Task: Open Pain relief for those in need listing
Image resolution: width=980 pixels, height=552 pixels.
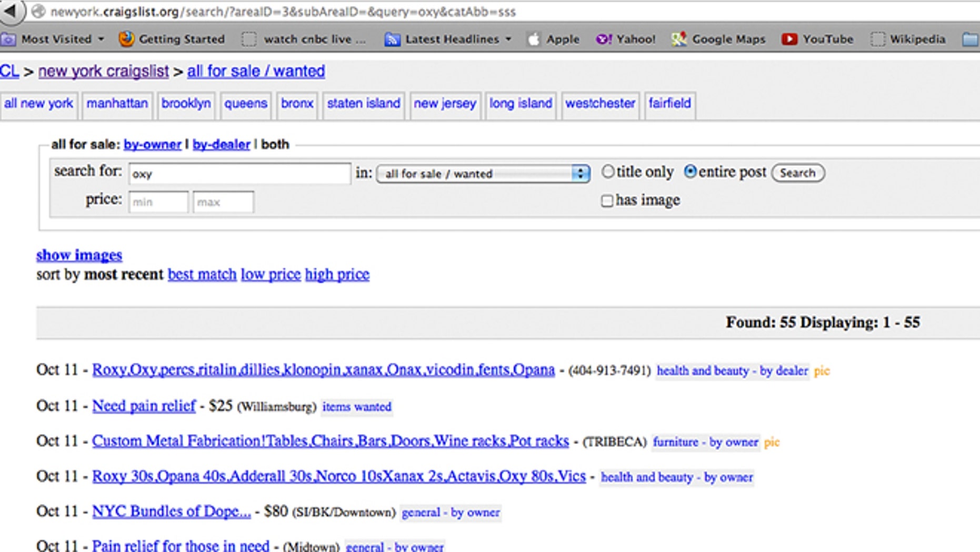Action: (x=181, y=545)
